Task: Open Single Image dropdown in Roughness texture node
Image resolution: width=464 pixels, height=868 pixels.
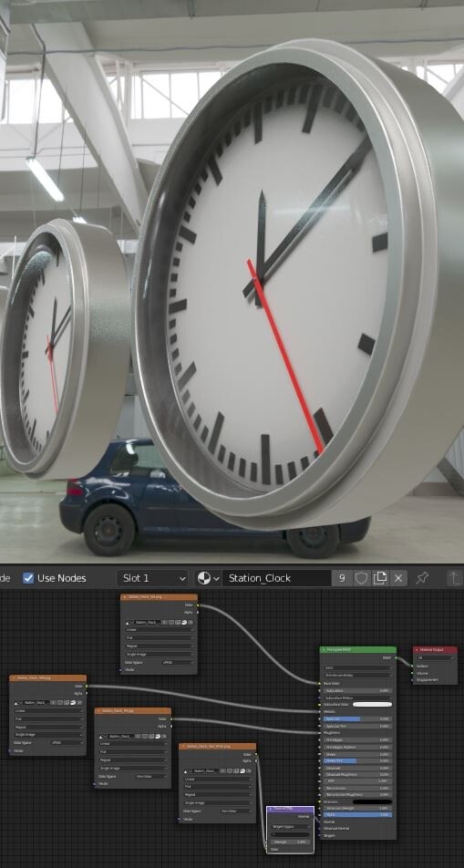Action: click(133, 768)
